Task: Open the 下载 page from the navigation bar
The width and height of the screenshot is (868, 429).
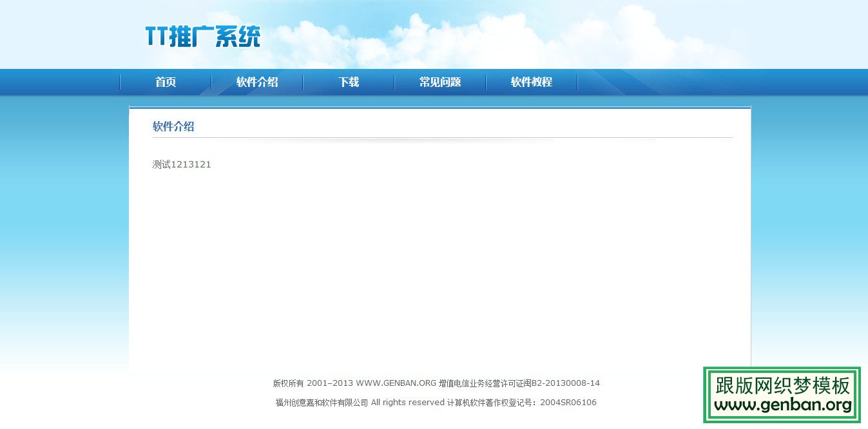Action: [348, 82]
